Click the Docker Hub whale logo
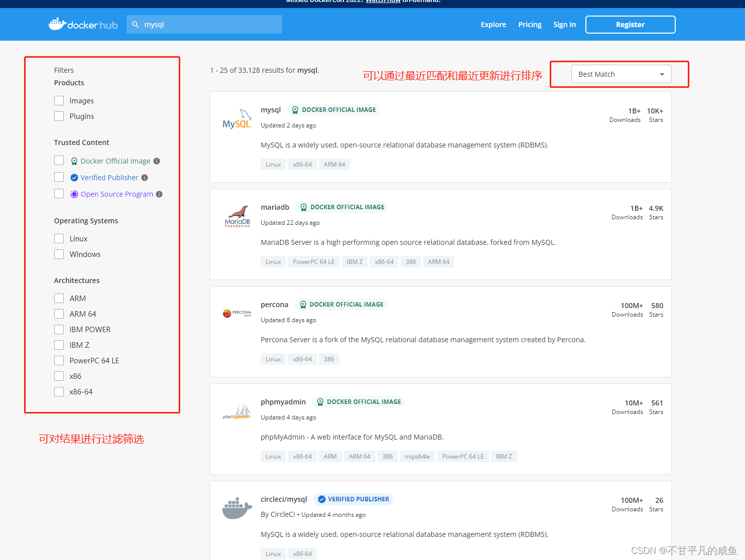Image resolution: width=745 pixels, height=560 pixels. pyautogui.click(x=83, y=24)
